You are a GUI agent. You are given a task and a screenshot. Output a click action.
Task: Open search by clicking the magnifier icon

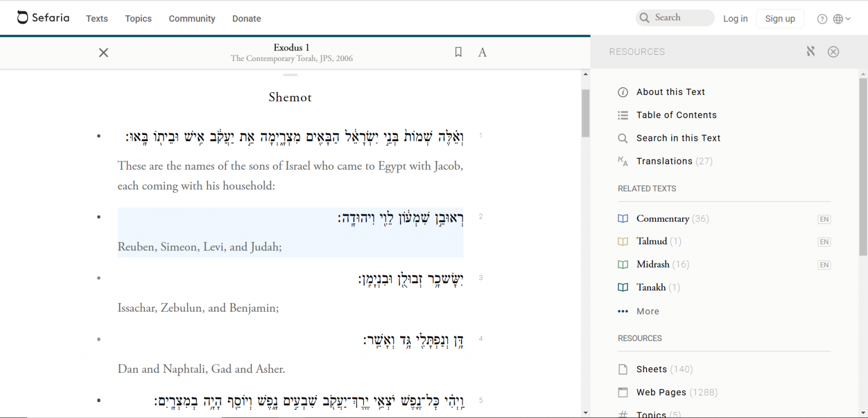(x=644, y=18)
